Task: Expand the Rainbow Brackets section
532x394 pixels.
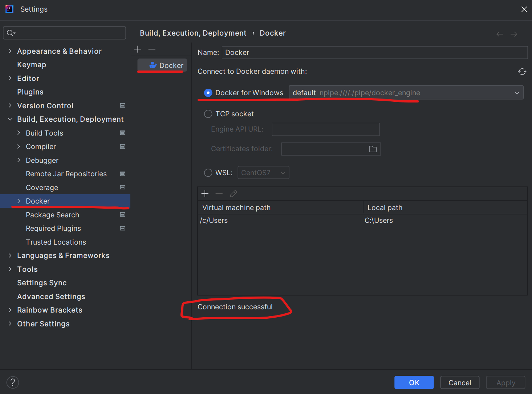Action: click(10, 310)
